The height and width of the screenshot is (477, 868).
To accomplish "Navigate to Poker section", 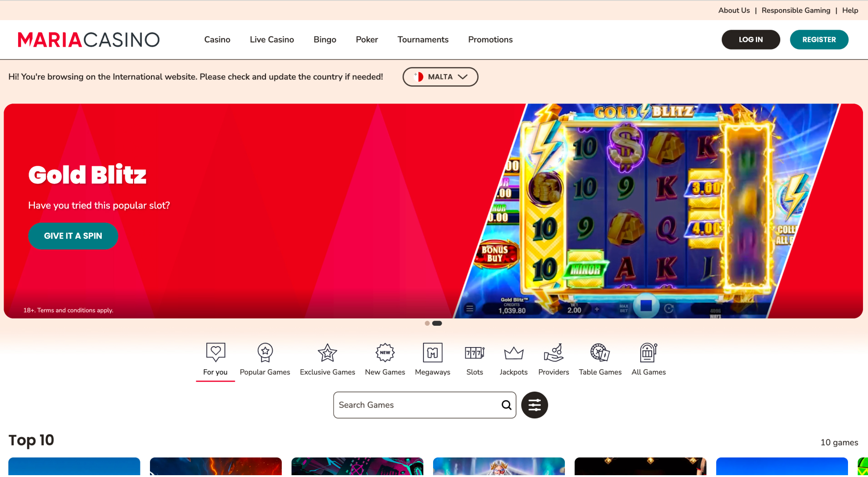I will coord(367,40).
